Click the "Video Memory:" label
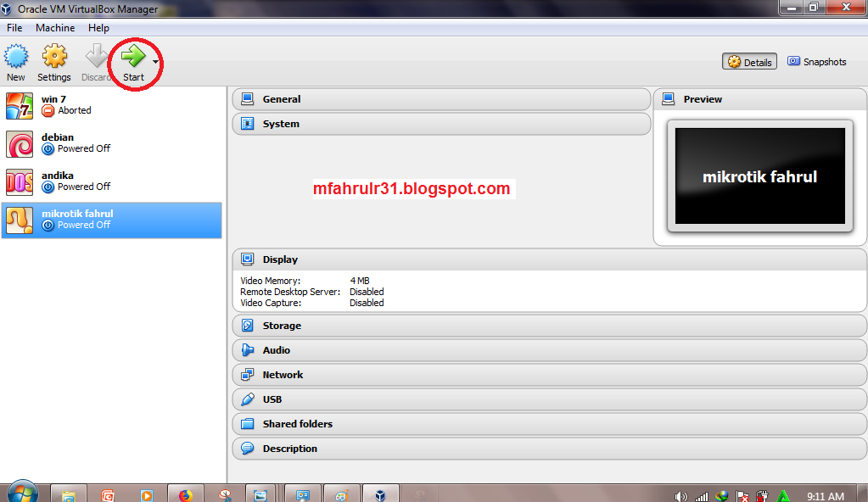 270,281
